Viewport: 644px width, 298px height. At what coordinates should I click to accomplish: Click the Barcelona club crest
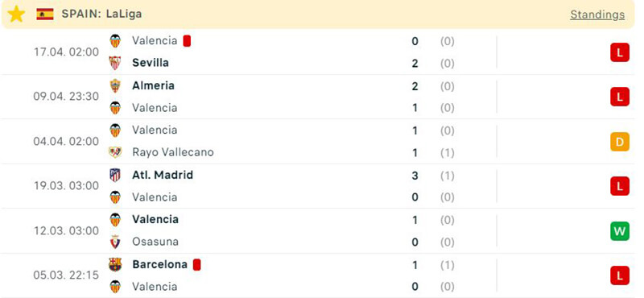point(115,264)
